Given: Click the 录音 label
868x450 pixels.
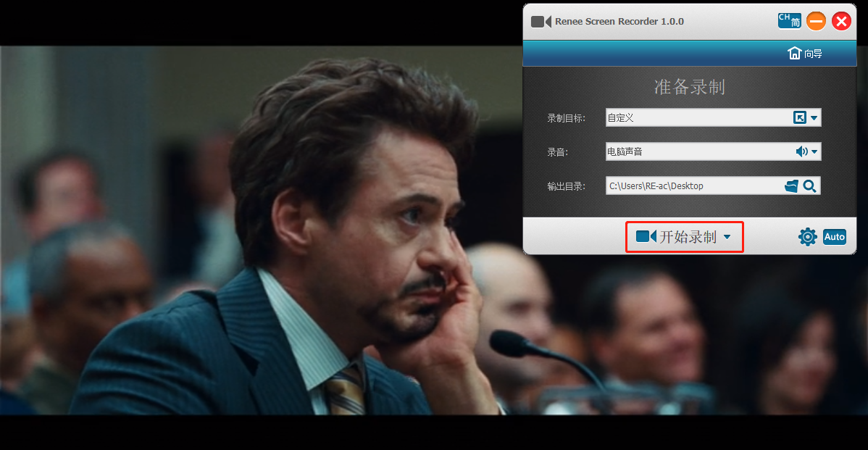Looking at the screenshot, I should click(x=557, y=152).
